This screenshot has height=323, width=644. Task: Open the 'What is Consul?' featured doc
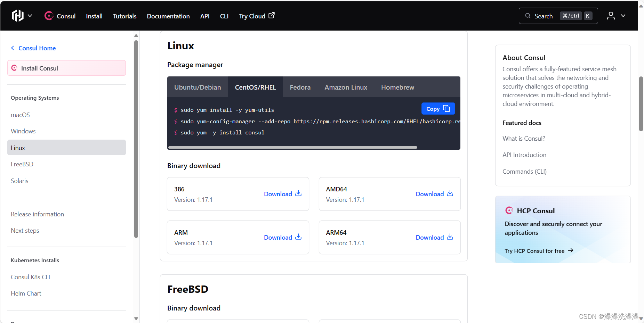[x=524, y=138]
